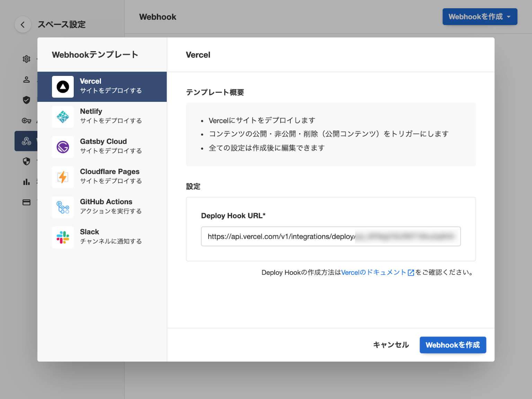This screenshot has height=399, width=532.
Task: Choose the Slack notification template
Action: 102,237
